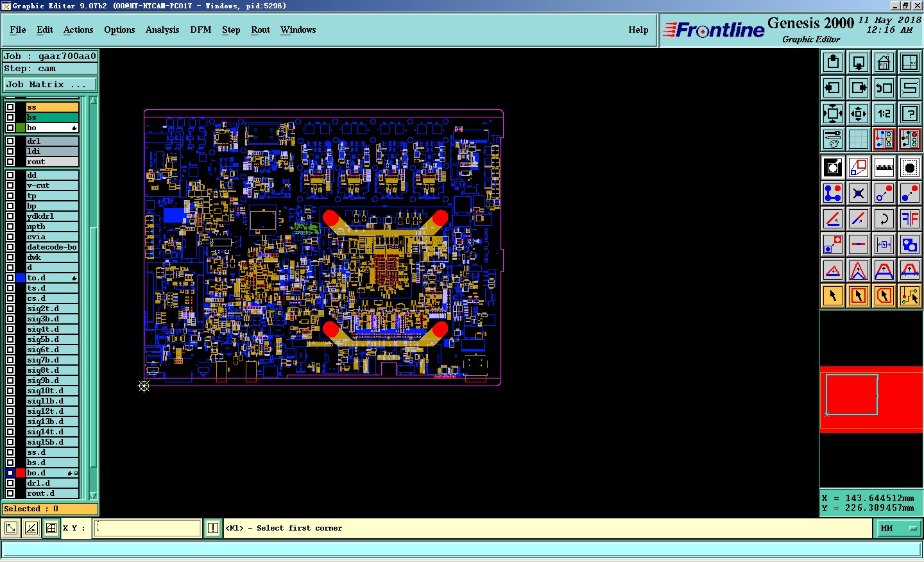Viewport: 924px width, 562px height.
Task: Click the layer list scroll-up arrow
Action: 94,101
